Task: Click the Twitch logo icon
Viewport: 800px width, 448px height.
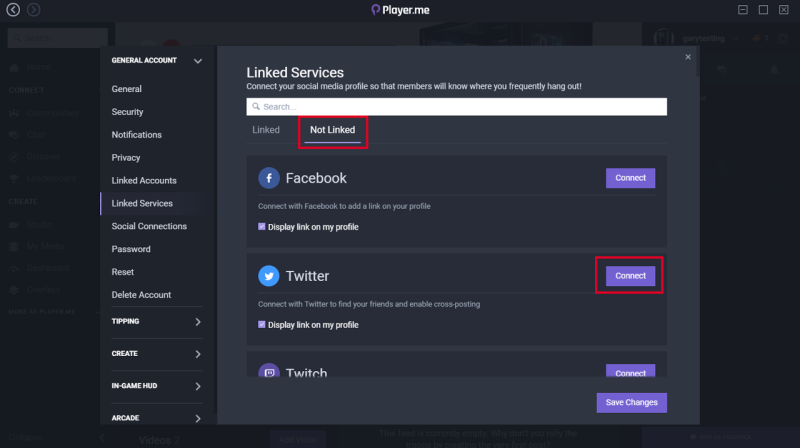Action: [x=269, y=371]
